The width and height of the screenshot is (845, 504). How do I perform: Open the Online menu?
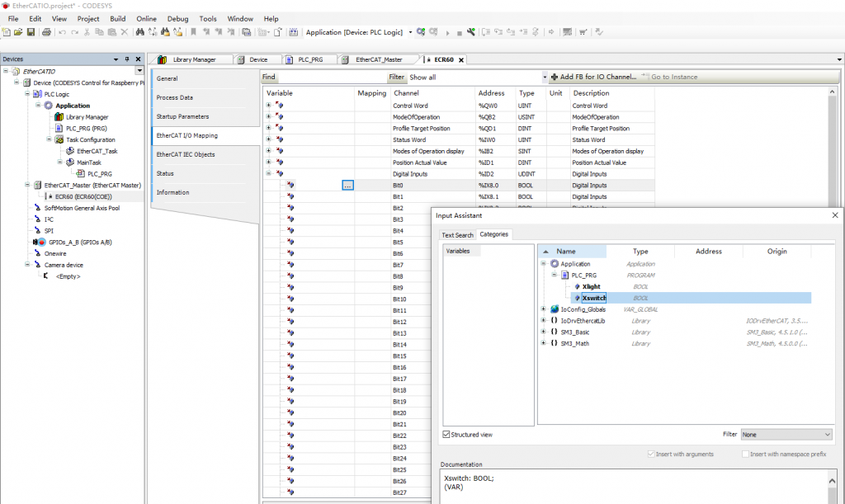pyautogui.click(x=146, y=18)
